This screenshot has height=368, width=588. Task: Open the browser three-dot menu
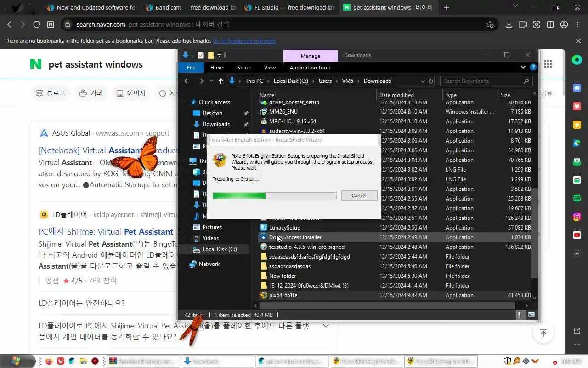[578, 24]
